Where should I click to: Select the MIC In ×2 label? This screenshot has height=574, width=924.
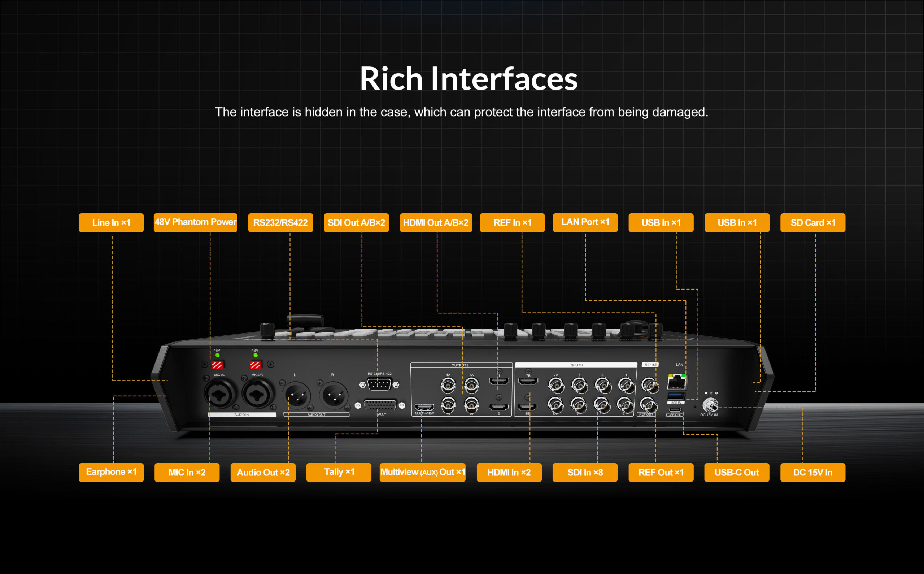(x=187, y=472)
